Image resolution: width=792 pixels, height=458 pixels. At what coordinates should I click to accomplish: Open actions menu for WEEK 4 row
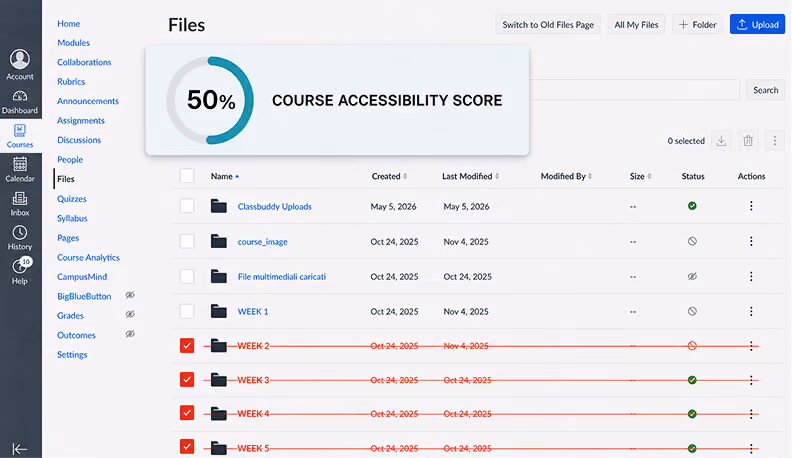pos(751,414)
